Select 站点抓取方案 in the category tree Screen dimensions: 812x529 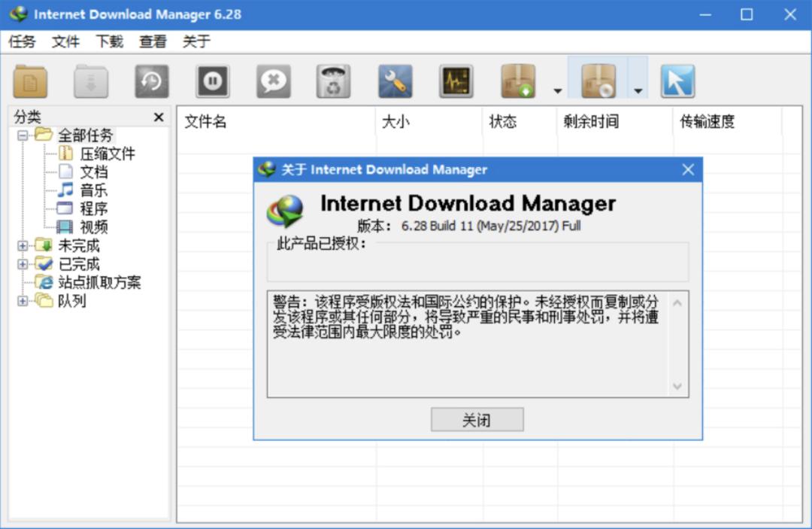[x=99, y=283]
